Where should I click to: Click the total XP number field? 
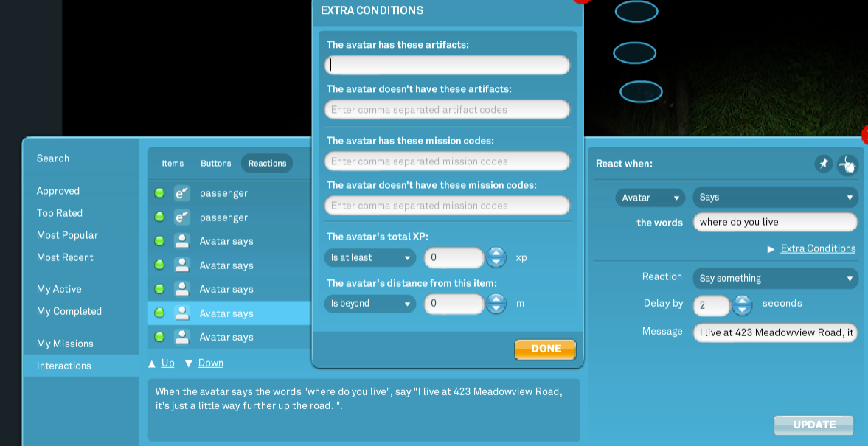click(454, 257)
